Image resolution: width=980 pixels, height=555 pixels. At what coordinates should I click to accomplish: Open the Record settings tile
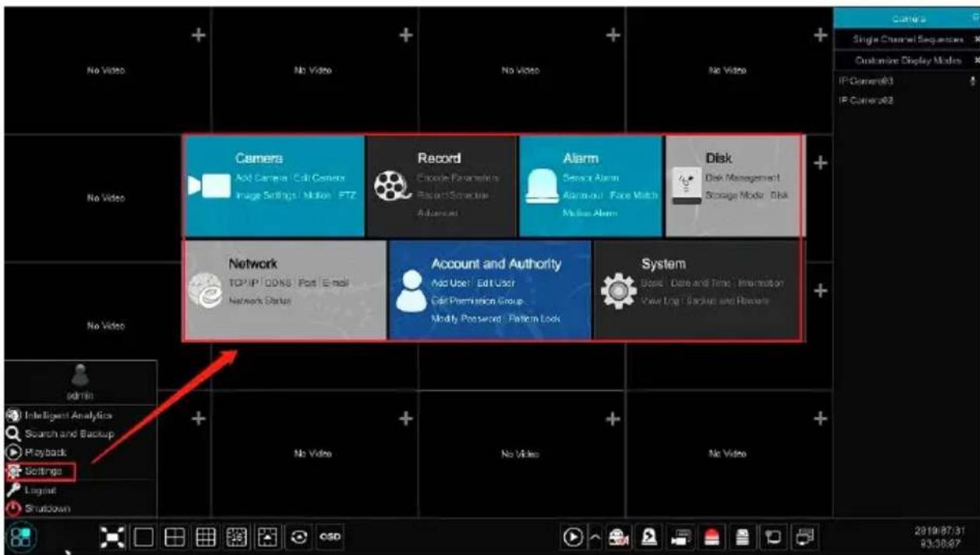[x=440, y=186]
